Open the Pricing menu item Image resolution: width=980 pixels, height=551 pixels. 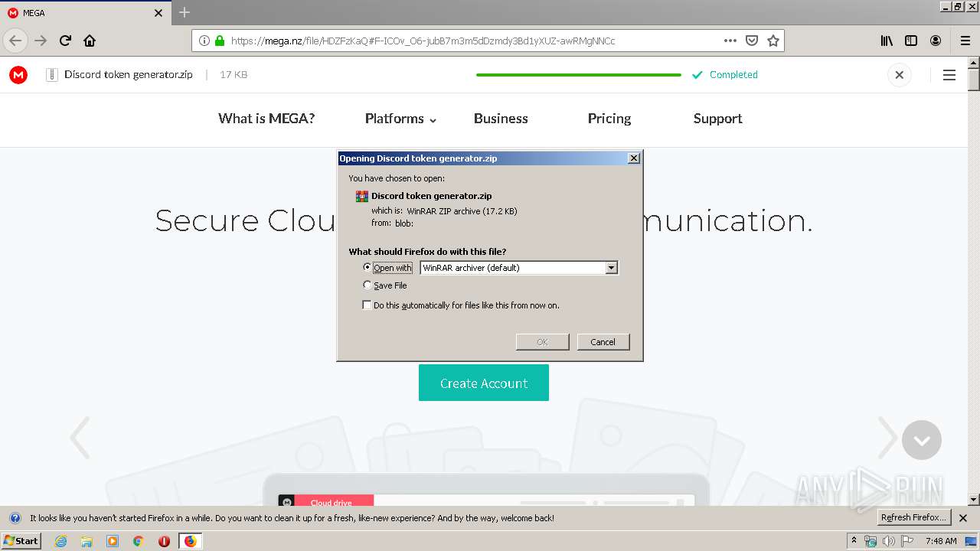[609, 119]
